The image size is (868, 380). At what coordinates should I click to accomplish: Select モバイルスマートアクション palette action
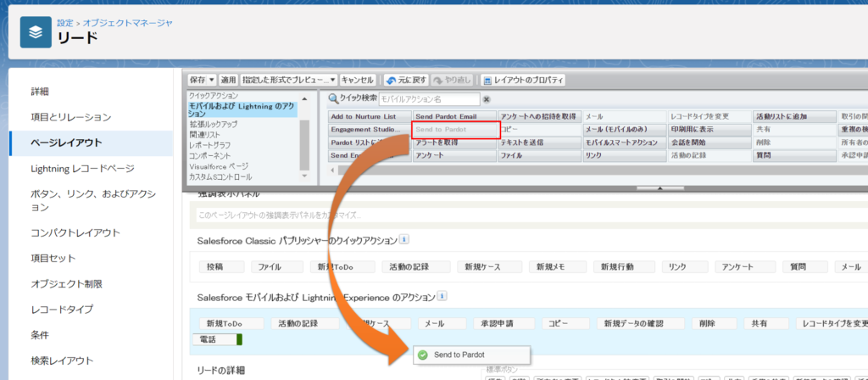click(x=625, y=142)
